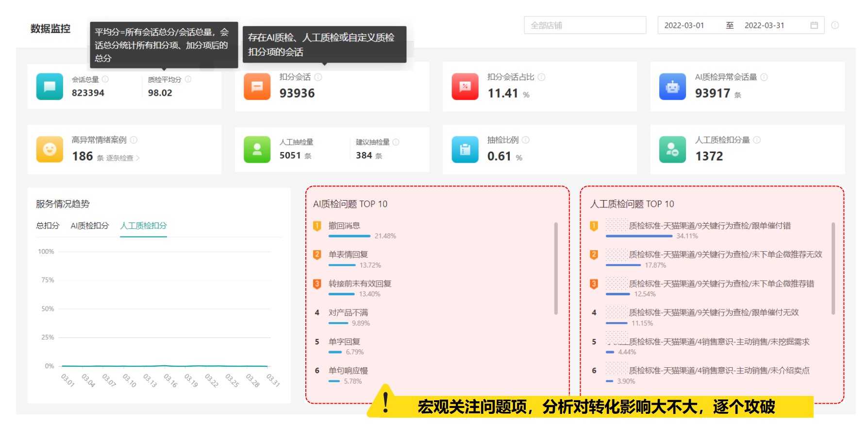Click the AI质检问题 TOP 10 scrollbar
The image size is (868, 426).
point(556,268)
